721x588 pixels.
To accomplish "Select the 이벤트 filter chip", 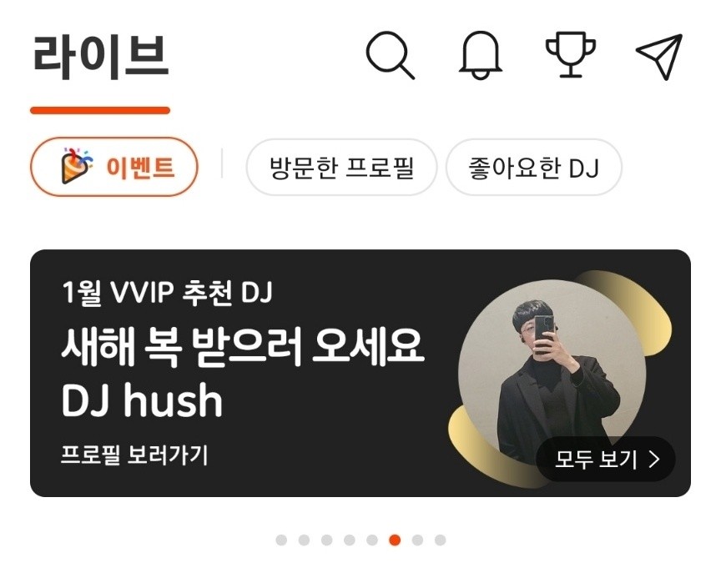I will click(114, 167).
